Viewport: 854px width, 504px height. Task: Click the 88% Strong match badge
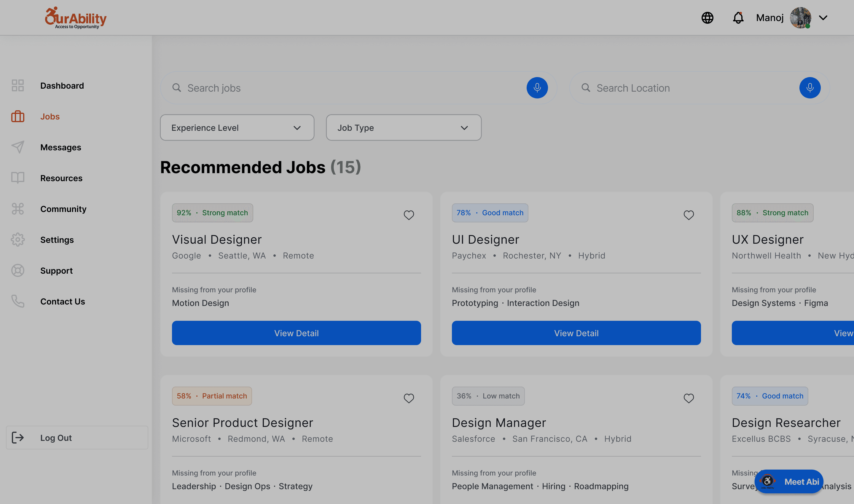[x=772, y=213]
